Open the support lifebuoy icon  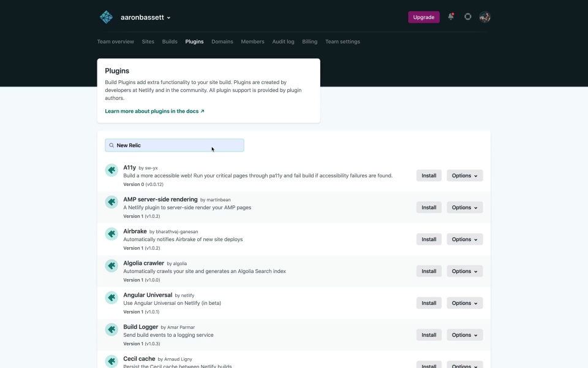click(x=467, y=17)
